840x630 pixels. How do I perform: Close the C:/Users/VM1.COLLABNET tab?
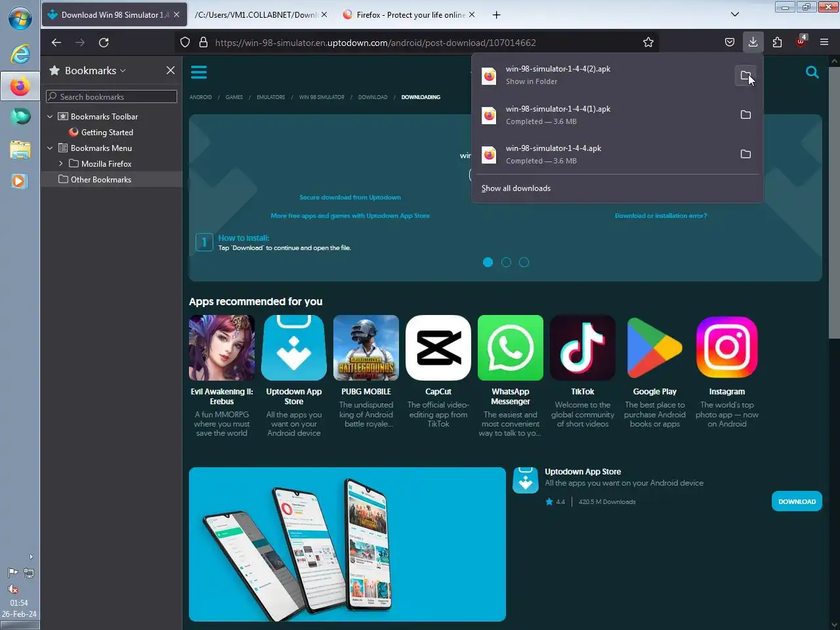(324, 14)
